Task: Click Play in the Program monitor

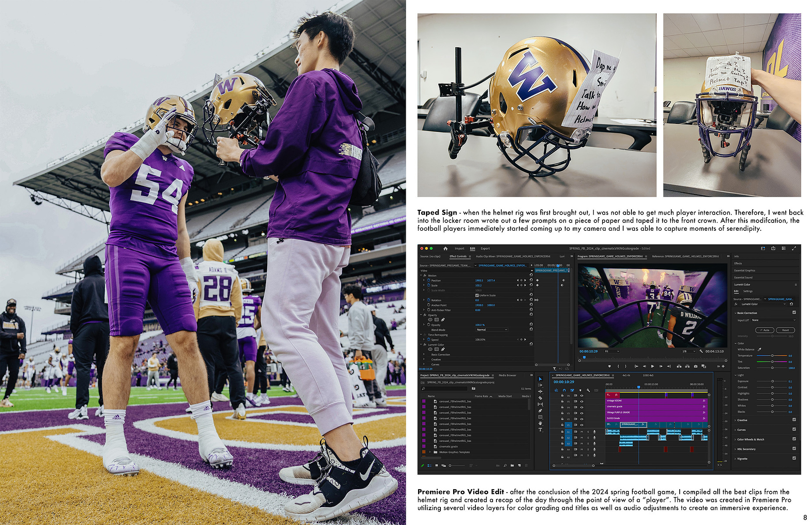Action: point(652,366)
